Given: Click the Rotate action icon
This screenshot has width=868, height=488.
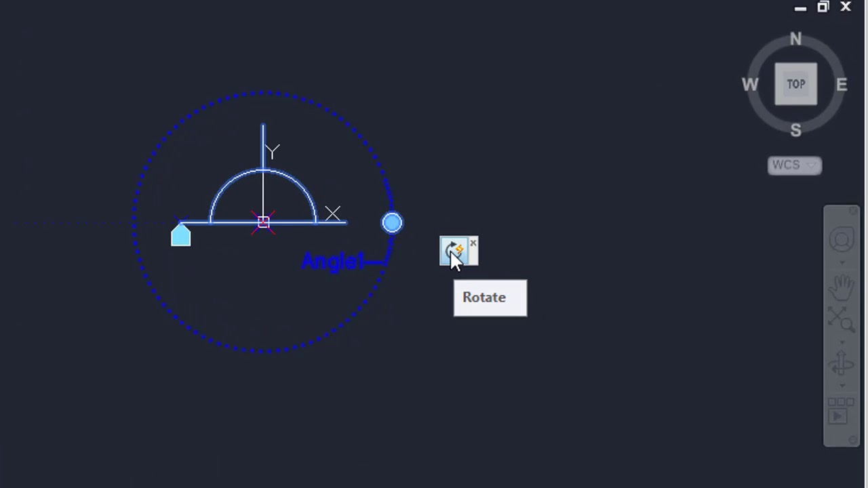Looking at the screenshot, I should [454, 251].
